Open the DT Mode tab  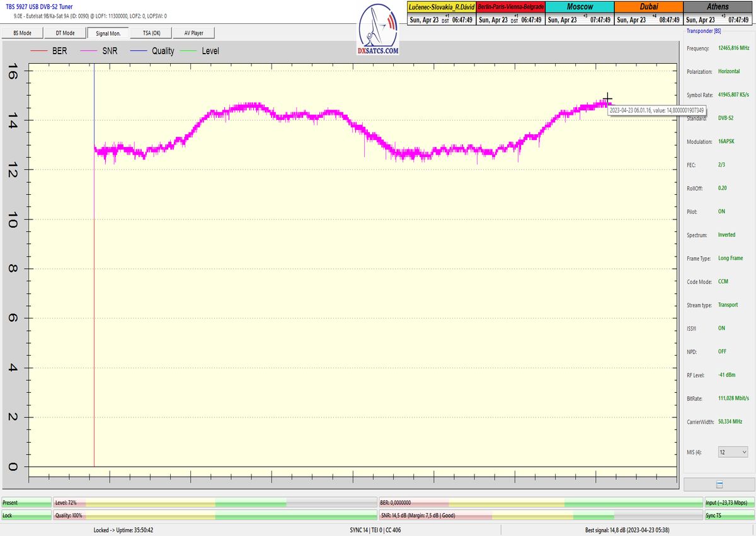(x=65, y=33)
